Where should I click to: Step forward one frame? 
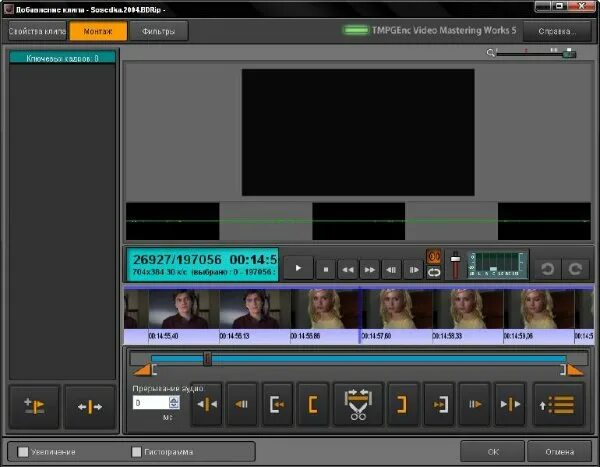(x=414, y=269)
